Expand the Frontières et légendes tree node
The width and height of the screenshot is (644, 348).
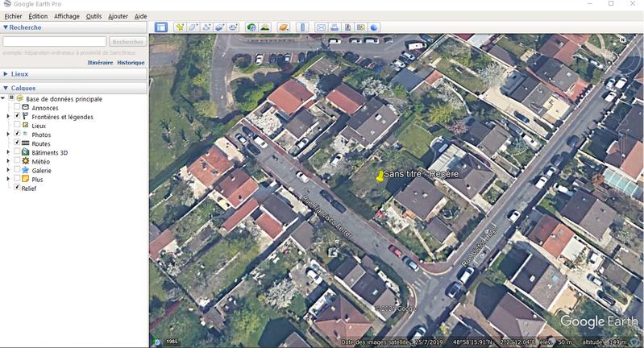pos(8,117)
